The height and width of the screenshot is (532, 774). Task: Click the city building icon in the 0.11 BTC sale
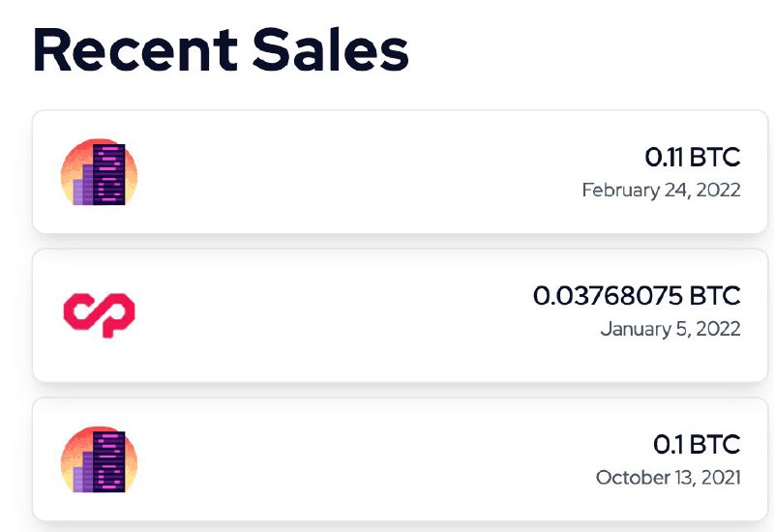coord(99,172)
